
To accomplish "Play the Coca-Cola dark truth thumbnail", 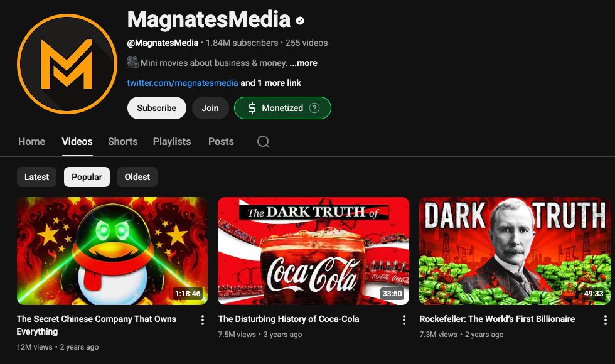I will click(x=313, y=251).
